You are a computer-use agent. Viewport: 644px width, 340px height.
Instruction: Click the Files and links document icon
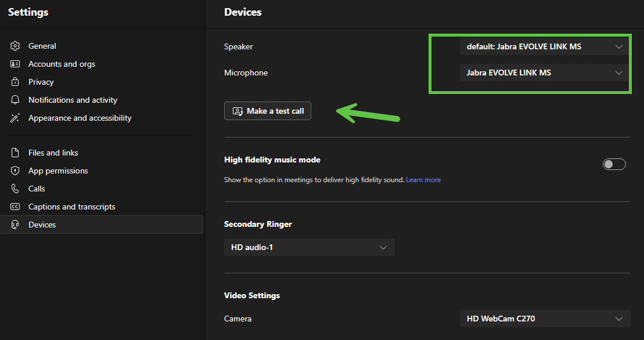(x=16, y=153)
